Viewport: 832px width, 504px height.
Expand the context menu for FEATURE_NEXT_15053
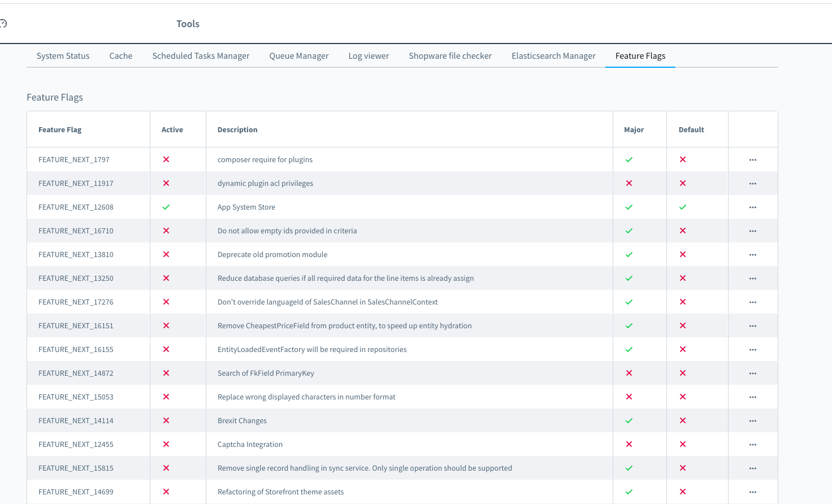click(752, 397)
